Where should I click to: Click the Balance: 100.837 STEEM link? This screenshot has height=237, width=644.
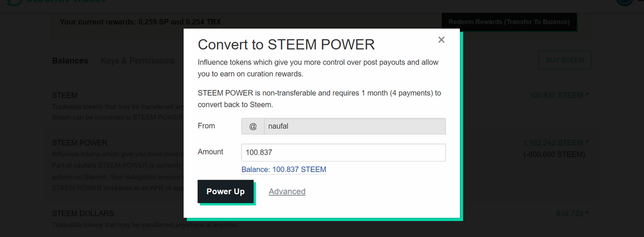pos(284,170)
